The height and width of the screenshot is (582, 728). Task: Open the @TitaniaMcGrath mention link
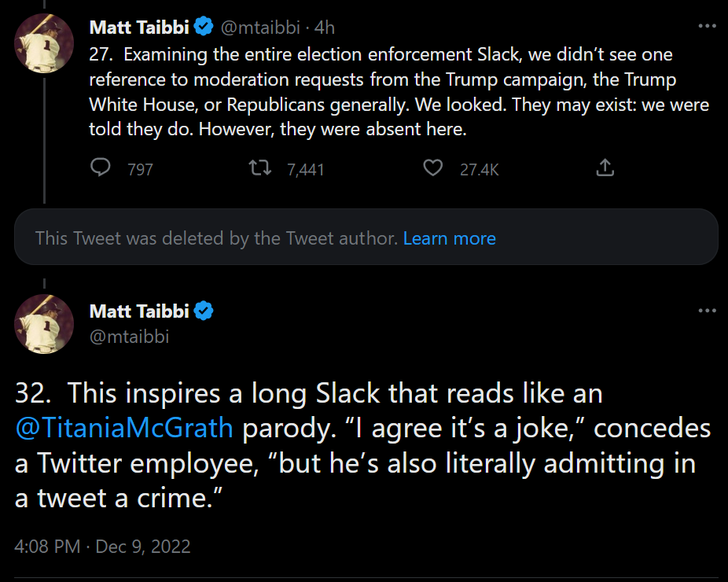(x=124, y=428)
